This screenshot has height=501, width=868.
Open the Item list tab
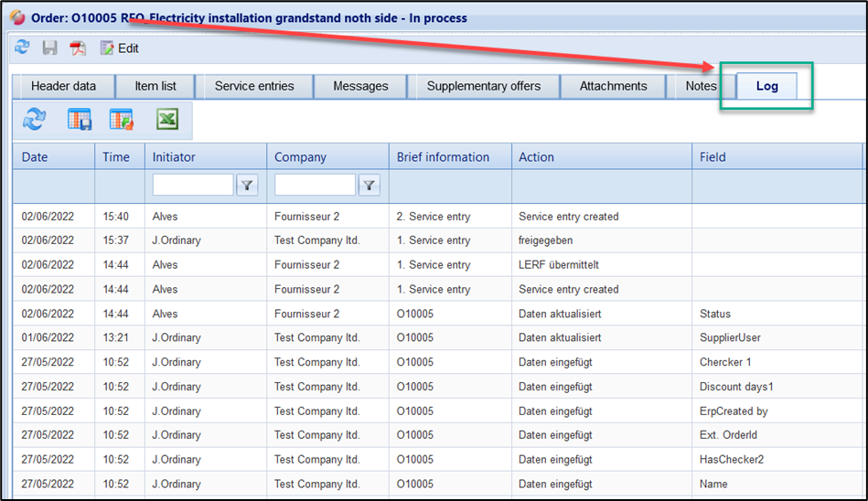coord(155,86)
